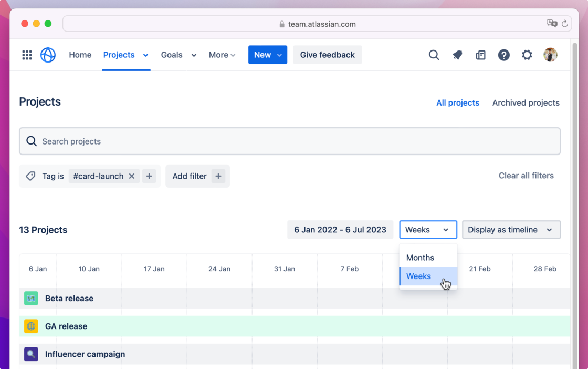
Task: Open the Atlassian app switcher grid
Action: tap(27, 55)
